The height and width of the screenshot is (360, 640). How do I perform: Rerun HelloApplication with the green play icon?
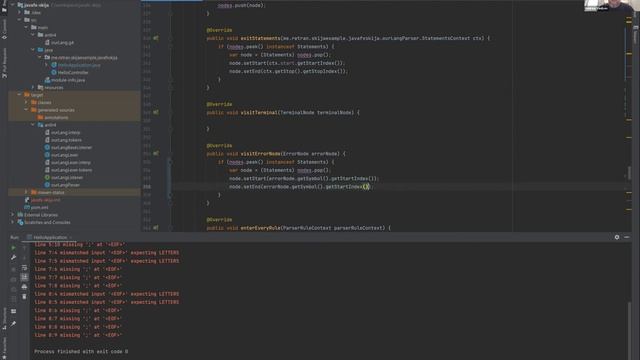13,248
